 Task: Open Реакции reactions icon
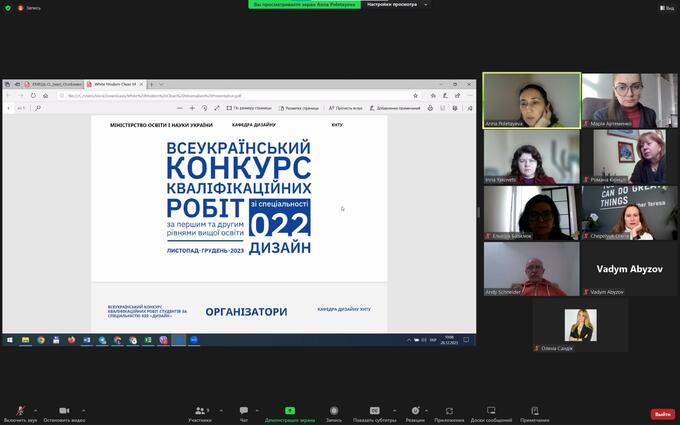tap(415, 411)
